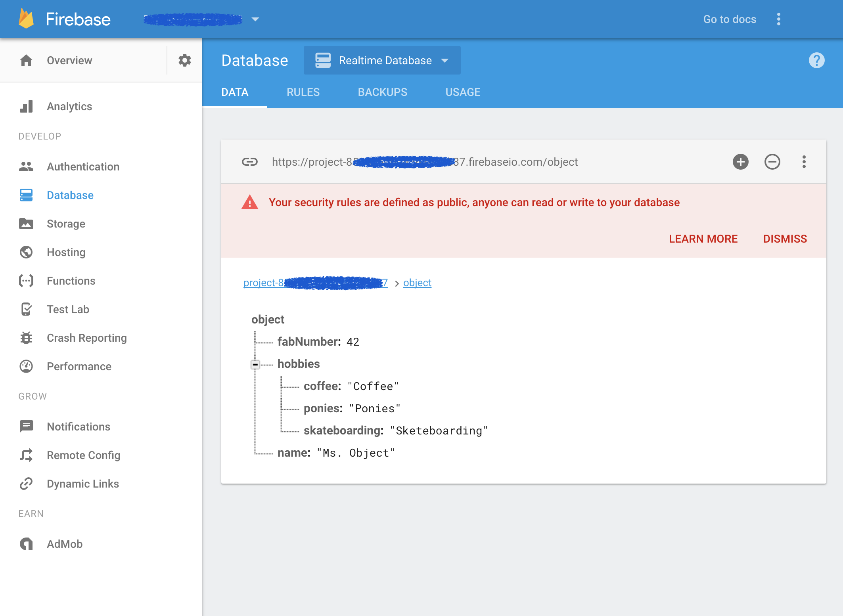Switch to the RULES tab
Viewport: 843px width, 616px height.
[x=303, y=92]
